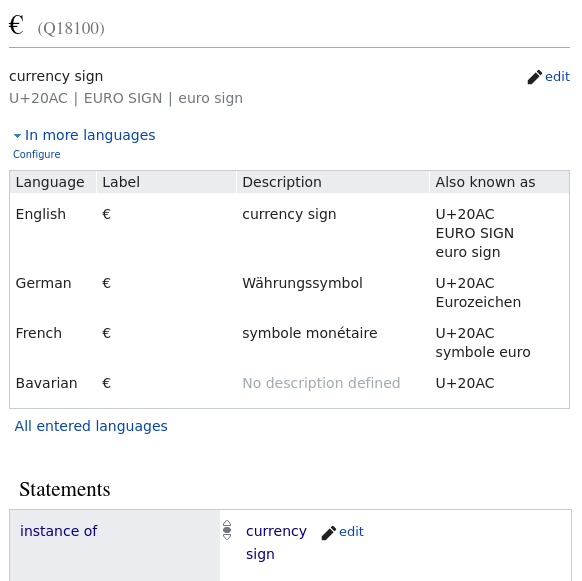Click the Label column header
This screenshot has height=581, width=582.
(121, 182)
